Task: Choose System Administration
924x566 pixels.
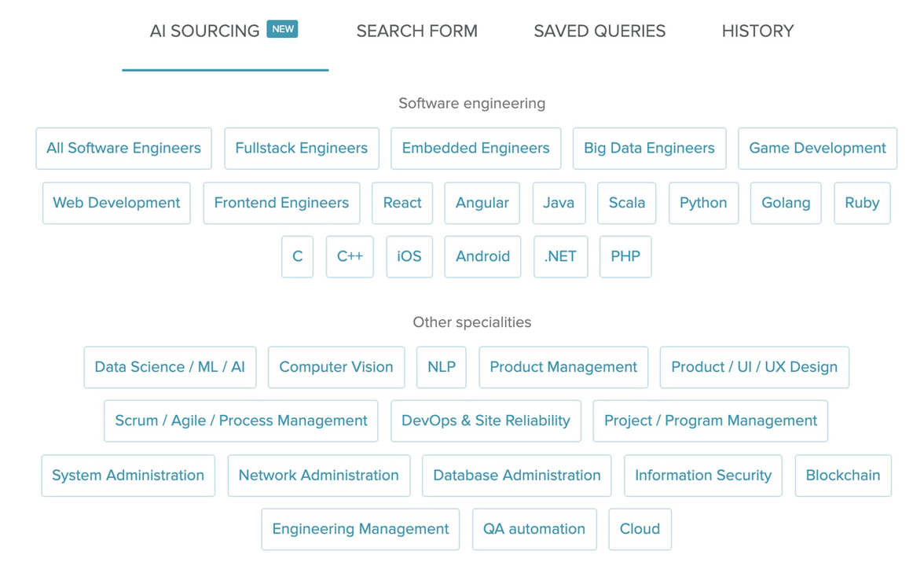Action: pos(128,476)
